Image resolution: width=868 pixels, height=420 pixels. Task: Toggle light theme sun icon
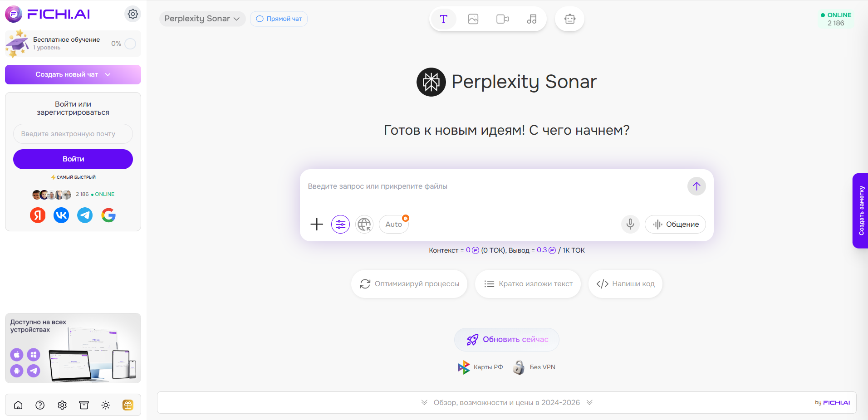(x=106, y=405)
